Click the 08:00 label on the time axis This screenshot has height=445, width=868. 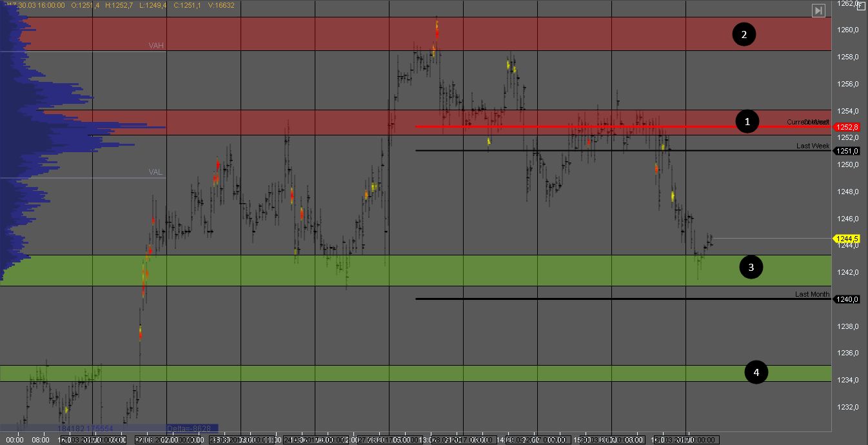click(41, 440)
